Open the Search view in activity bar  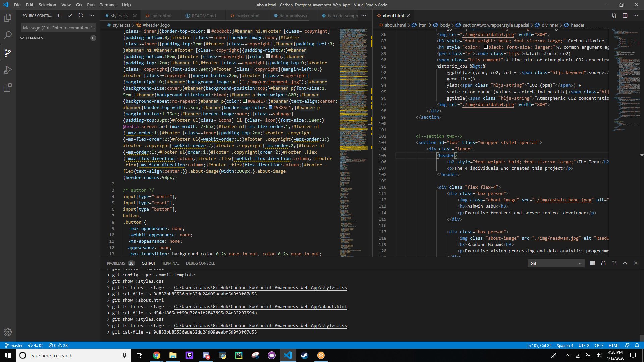[7, 35]
